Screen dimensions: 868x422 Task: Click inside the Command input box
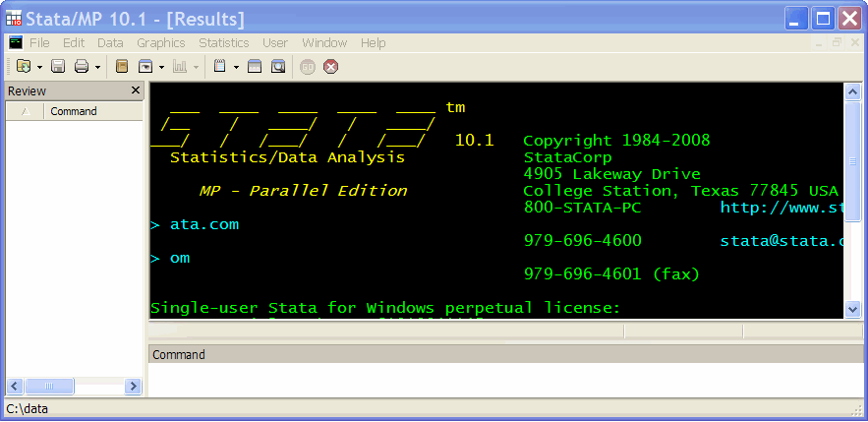click(501, 380)
